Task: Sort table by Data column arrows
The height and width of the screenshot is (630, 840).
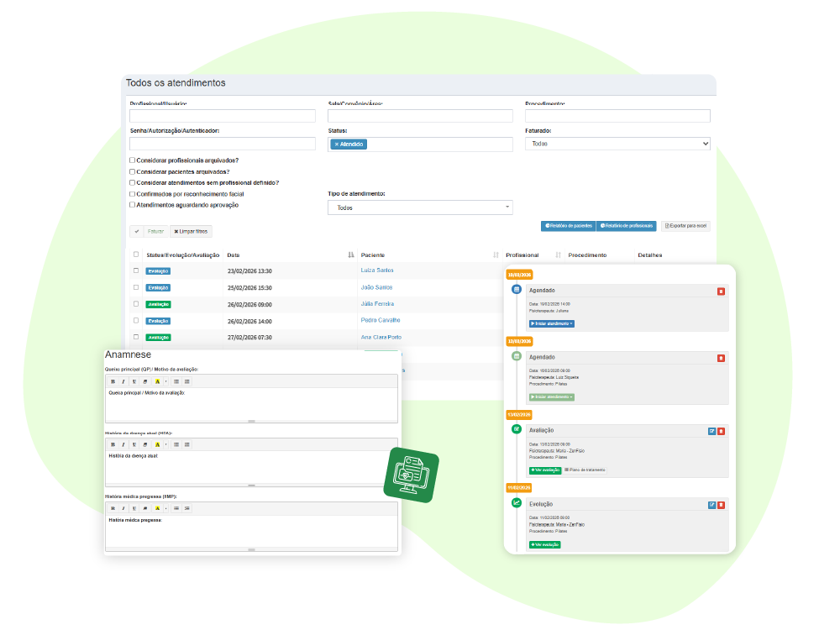Action: 351,255
